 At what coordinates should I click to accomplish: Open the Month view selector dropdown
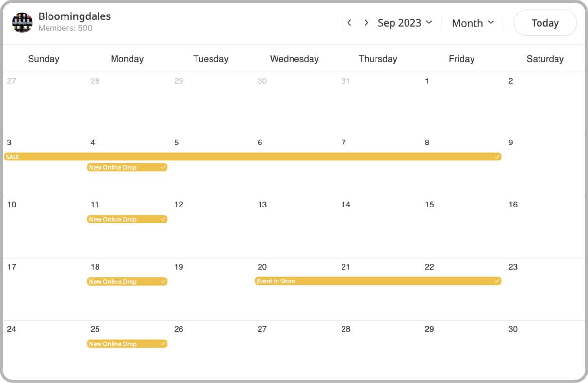[x=473, y=22]
